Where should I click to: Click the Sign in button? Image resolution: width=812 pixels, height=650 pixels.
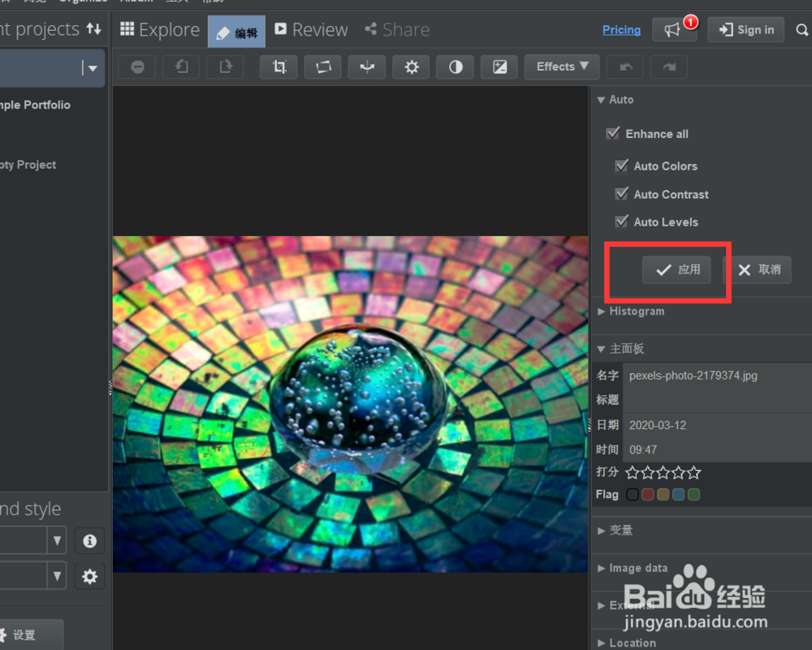(746, 29)
